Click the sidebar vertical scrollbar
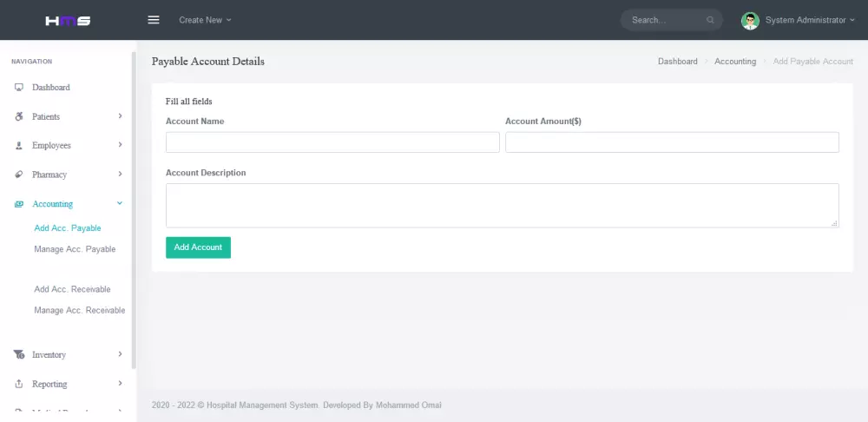Viewport: 868px width, 422px height. (x=134, y=210)
